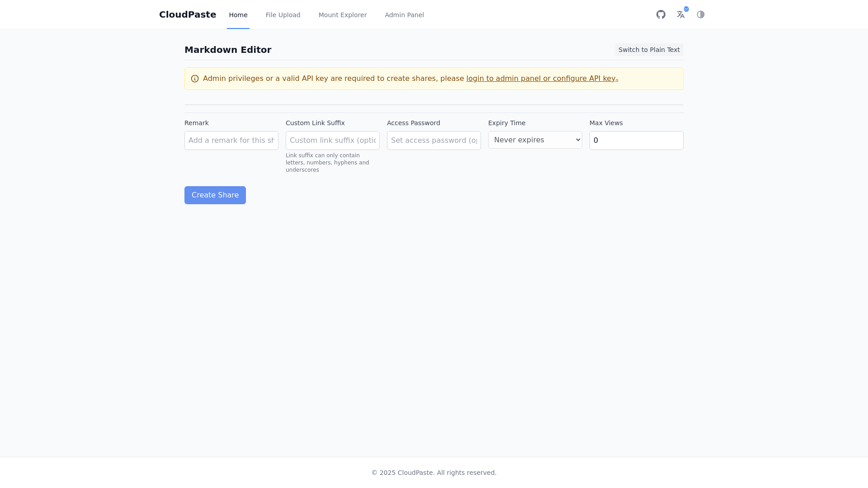Image resolution: width=868 pixels, height=488 pixels.
Task: Click the 2025 CloudPaste copyright text
Action: point(434,473)
